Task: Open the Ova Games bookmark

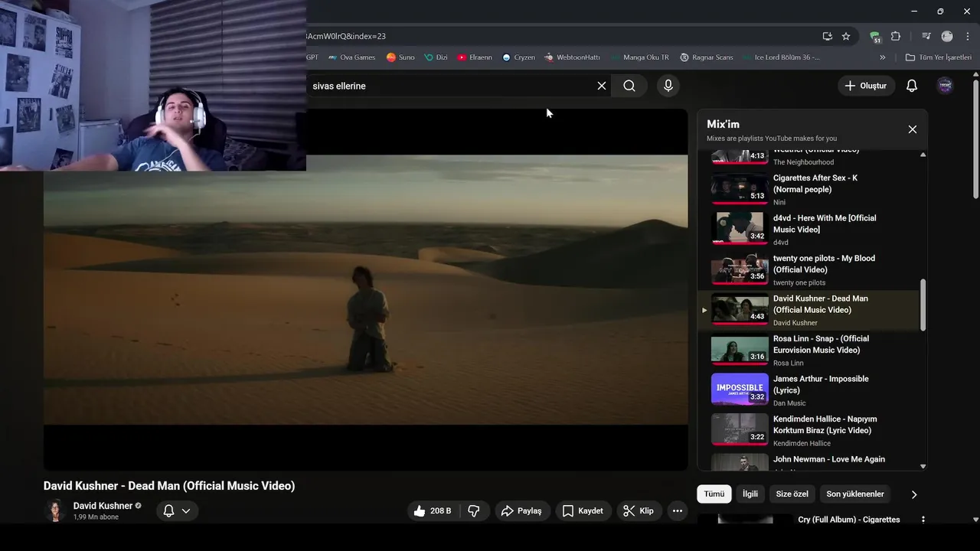Action: pos(351,57)
